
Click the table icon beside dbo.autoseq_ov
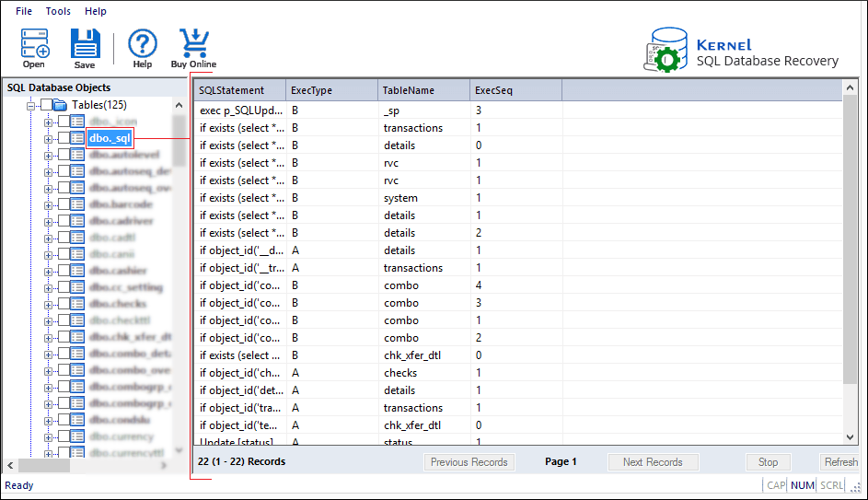point(77,188)
